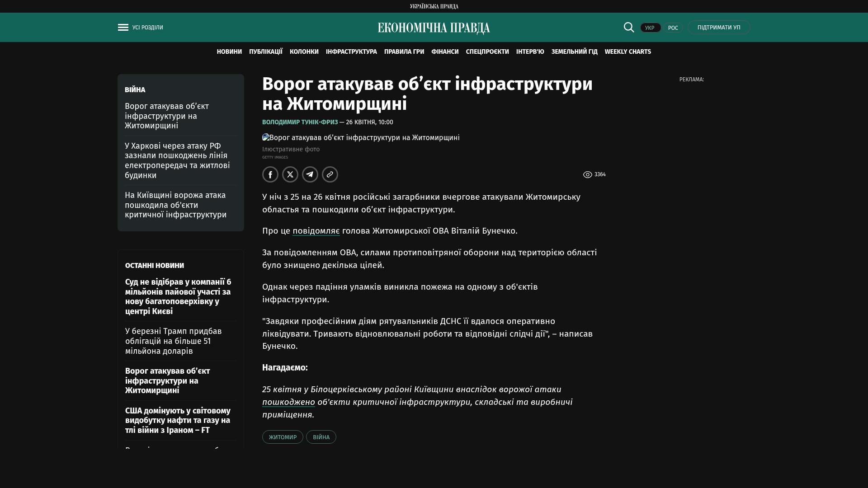Switch language to УКР
Viewport: 868px width, 488px height.
pyautogui.click(x=650, y=28)
